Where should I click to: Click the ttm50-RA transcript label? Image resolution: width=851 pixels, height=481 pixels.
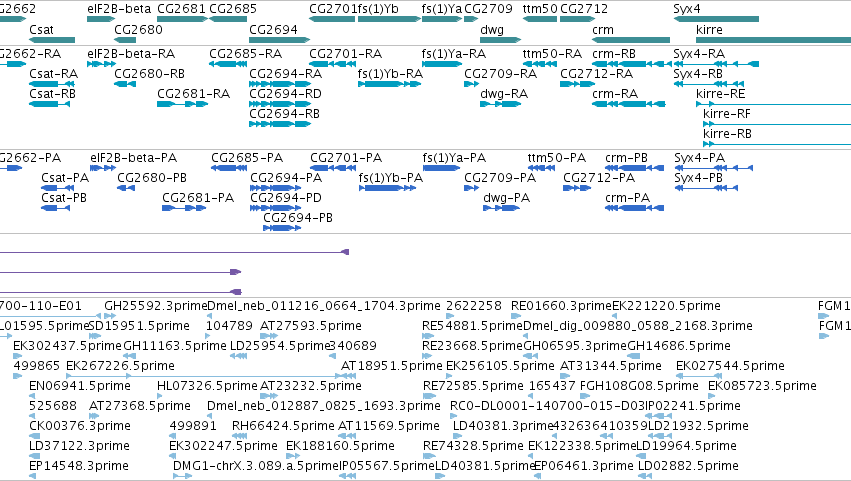[x=552, y=54]
